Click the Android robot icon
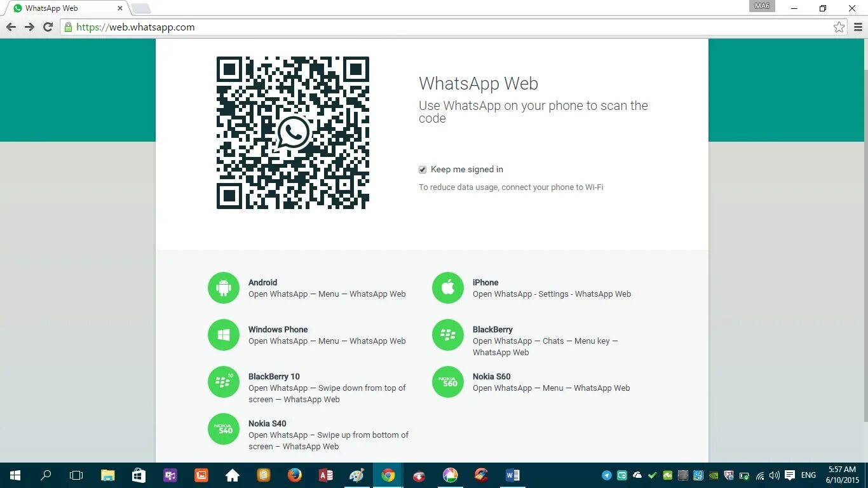The image size is (868, 488). (x=224, y=288)
